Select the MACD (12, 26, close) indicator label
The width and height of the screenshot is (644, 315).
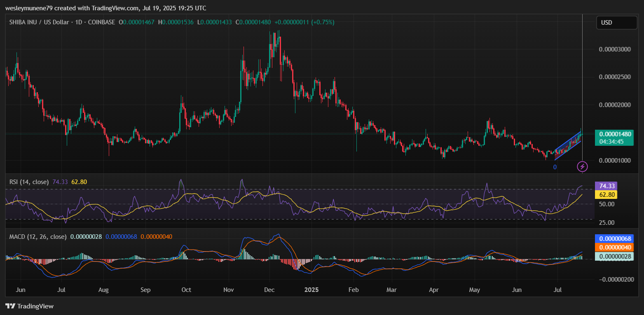(38, 237)
